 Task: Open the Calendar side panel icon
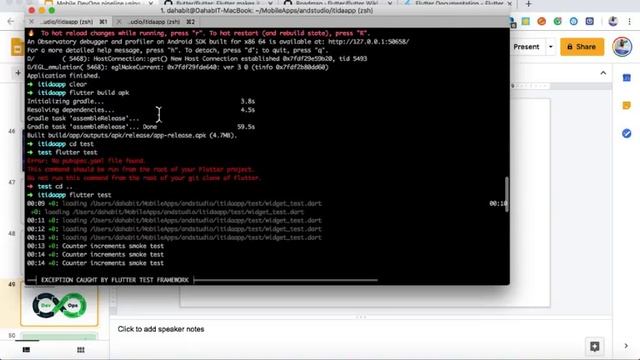tap(627, 78)
